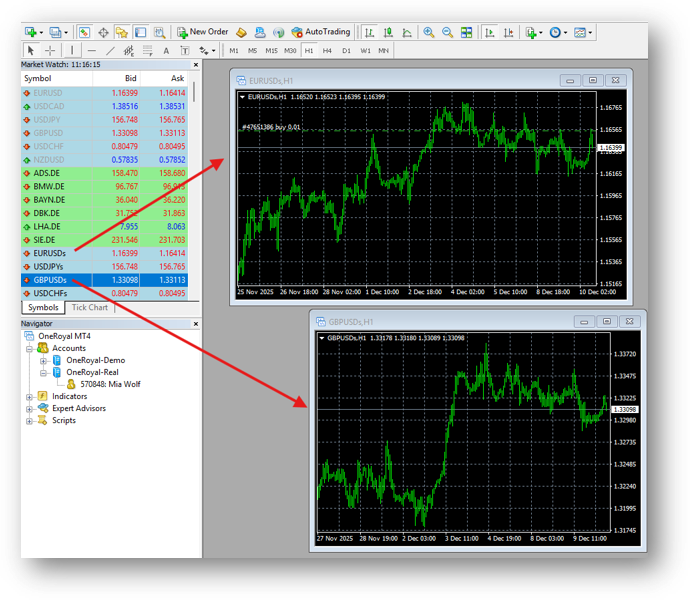Enable the H4 timeframe button

327,50
